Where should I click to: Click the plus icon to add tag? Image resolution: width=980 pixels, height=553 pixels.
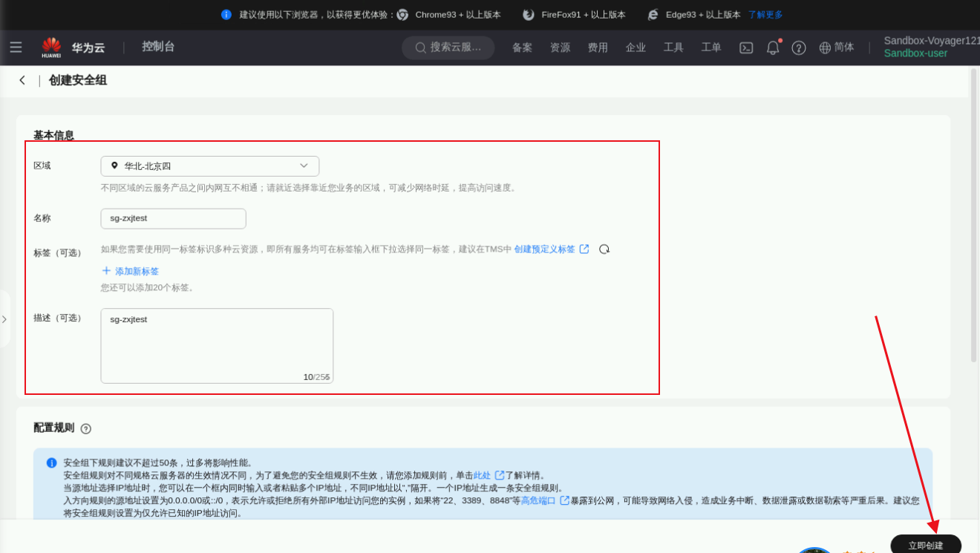(x=106, y=271)
